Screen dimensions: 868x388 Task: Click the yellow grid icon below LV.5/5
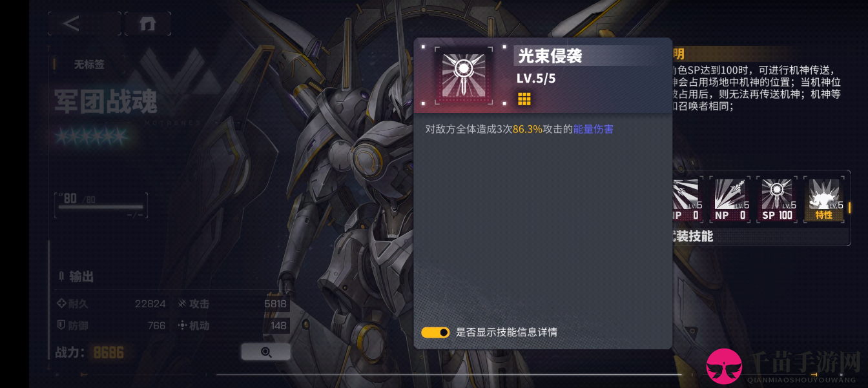[524, 99]
